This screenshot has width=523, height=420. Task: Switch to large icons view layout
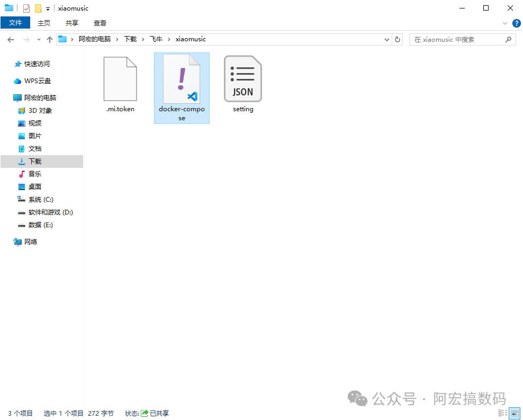pyautogui.click(x=515, y=413)
